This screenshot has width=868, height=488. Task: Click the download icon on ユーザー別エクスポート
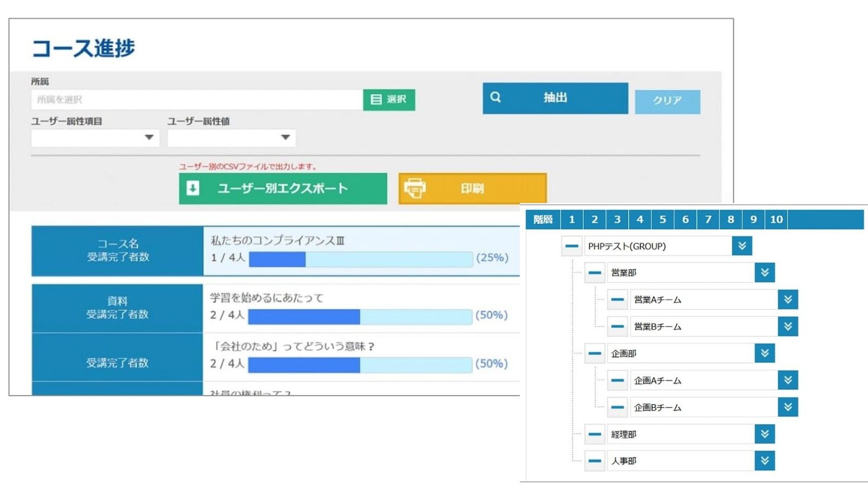(x=193, y=188)
